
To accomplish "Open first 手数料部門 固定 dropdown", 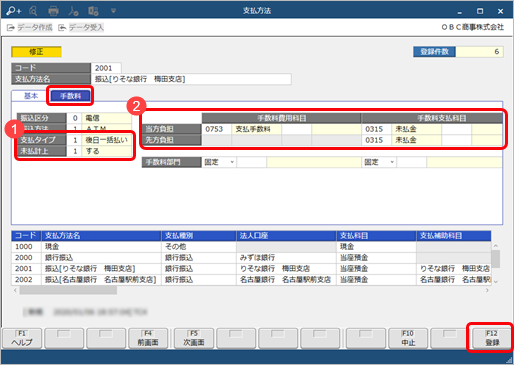I will click(x=219, y=162).
